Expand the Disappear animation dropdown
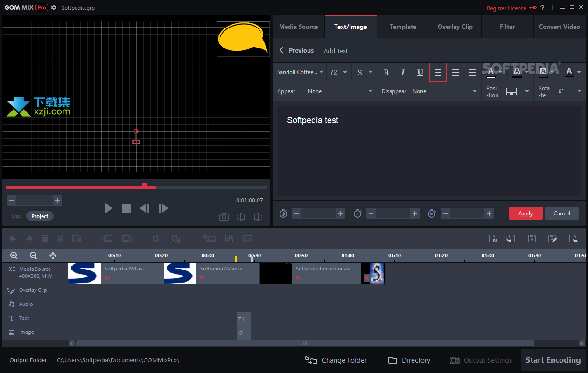Viewport: 588px width, 373px height. tap(445, 91)
